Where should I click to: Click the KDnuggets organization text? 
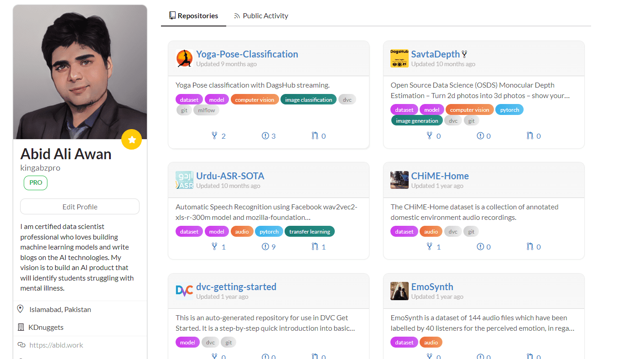point(46,327)
